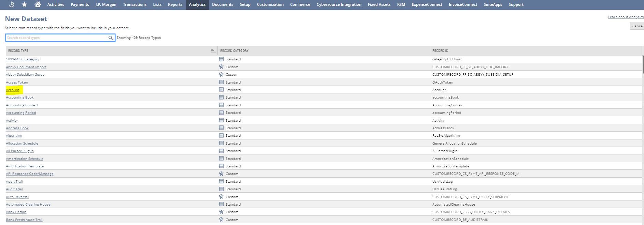This screenshot has height=225, width=644.
Task: Open the Analytics menu tab
Action: (x=197, y=4)
